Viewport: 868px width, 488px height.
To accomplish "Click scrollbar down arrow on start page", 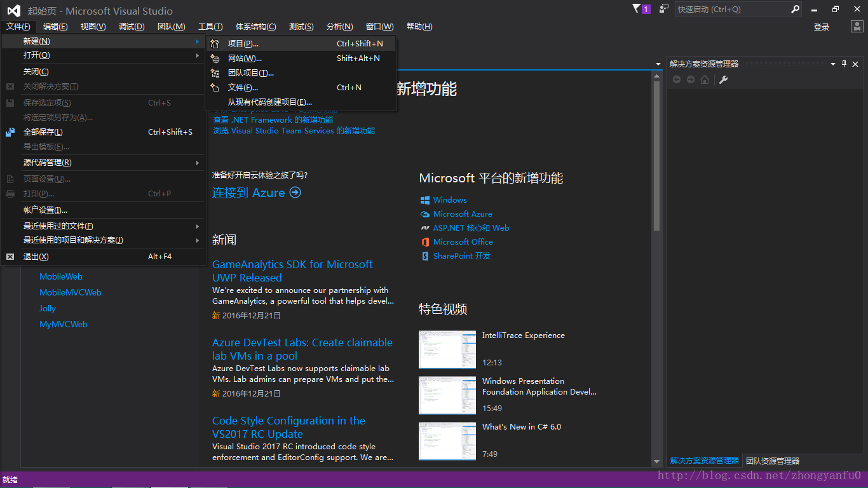I will (656, 461).
